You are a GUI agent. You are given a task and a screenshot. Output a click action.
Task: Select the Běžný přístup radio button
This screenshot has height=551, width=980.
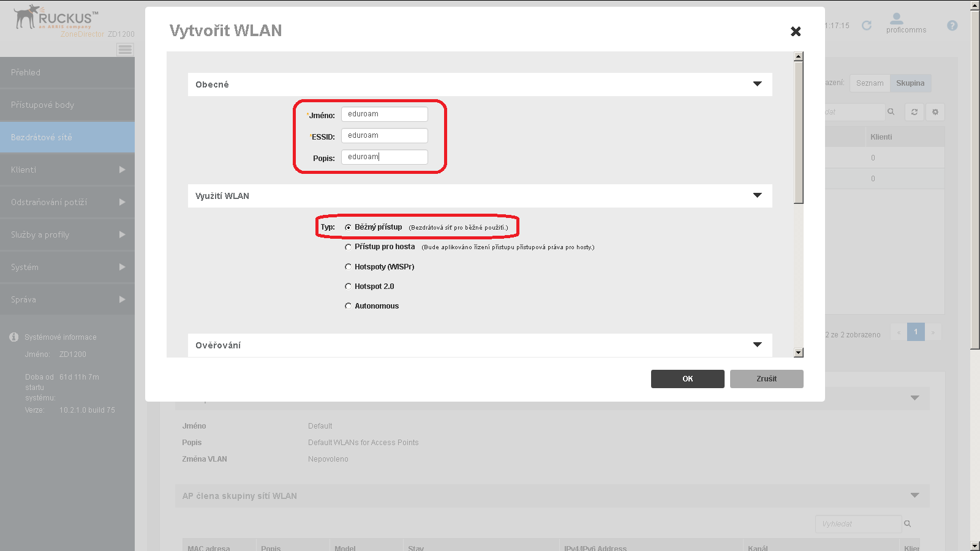[x=348, y=227]
